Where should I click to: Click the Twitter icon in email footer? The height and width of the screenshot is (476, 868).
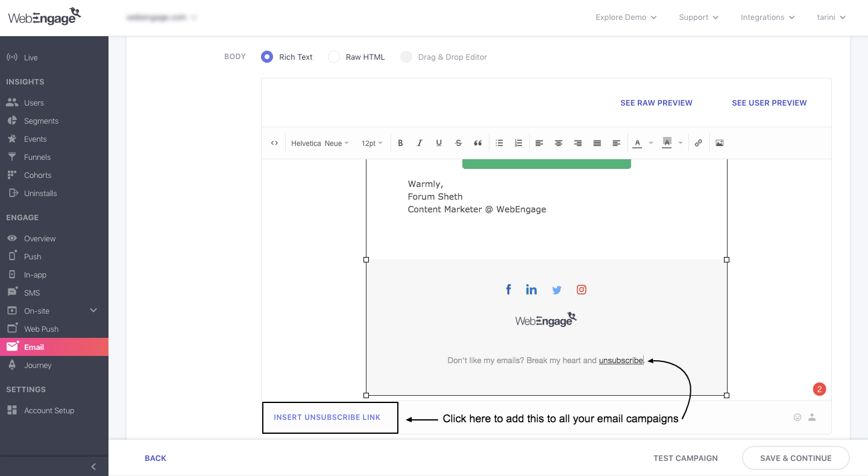[x=556, y=290]
